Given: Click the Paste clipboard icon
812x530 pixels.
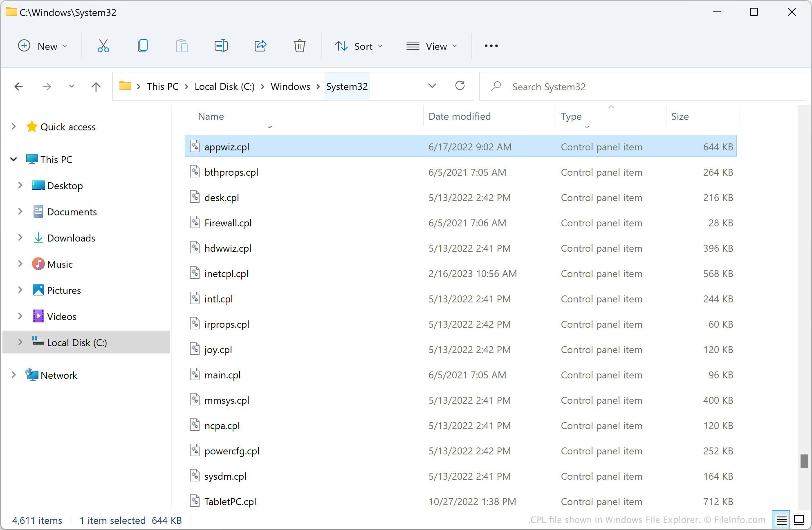Looking at the screenshot, I should (182, 46).
